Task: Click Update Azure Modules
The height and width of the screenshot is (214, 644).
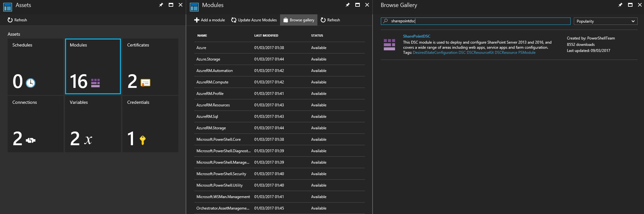Action: (x=254, y=20)
